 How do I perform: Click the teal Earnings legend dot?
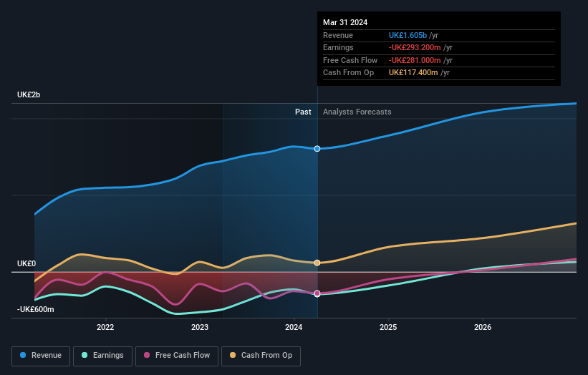pos(85,355)
